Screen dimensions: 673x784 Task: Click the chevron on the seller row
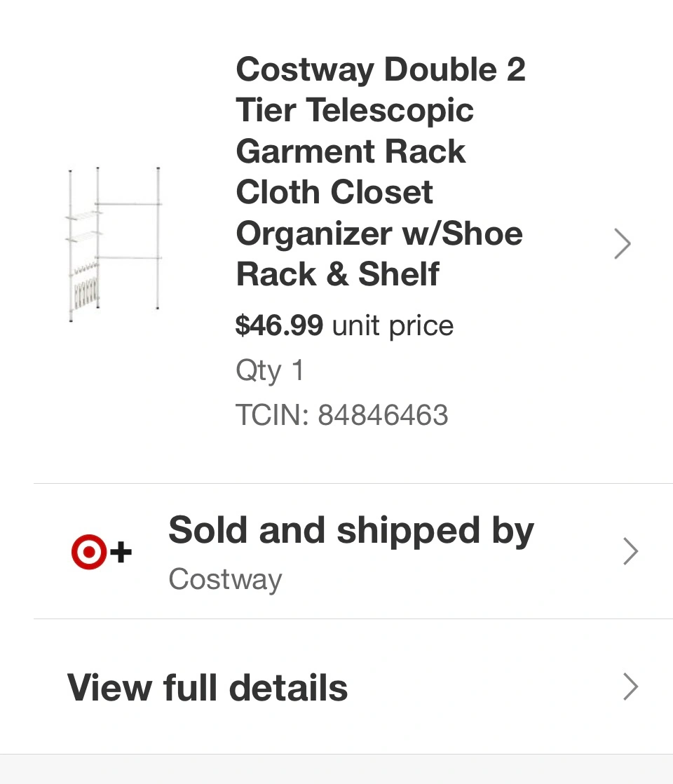pyautogui.click(x=631, y=551)
